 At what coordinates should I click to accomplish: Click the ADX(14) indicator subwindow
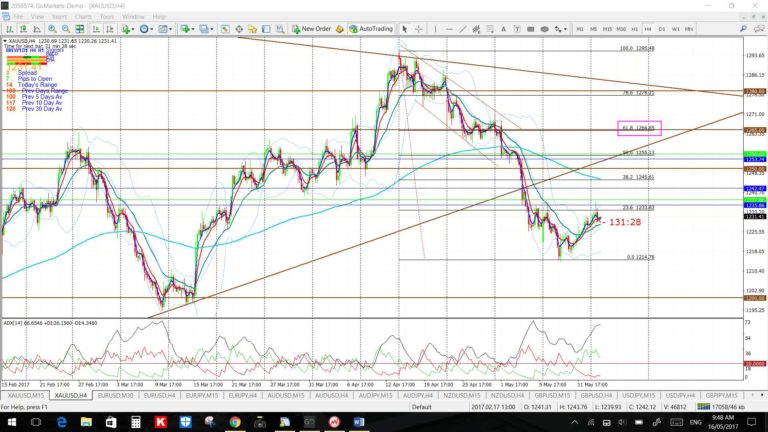(x=372, y=349)
